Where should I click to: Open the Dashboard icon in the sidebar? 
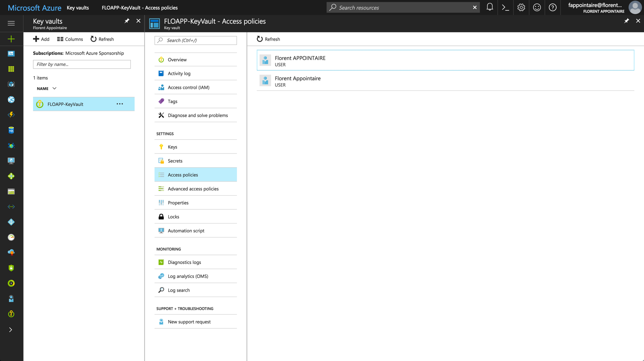click(11, 54)
